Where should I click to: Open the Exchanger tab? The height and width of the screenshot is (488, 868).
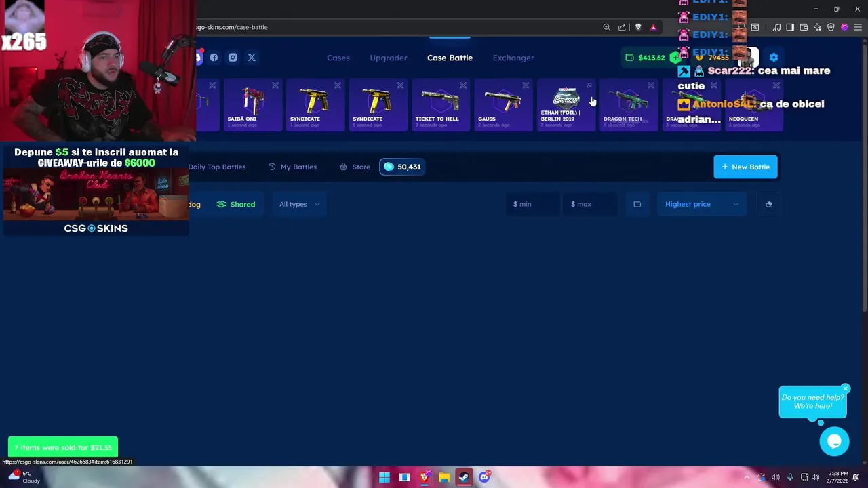[x=513, y=58]
